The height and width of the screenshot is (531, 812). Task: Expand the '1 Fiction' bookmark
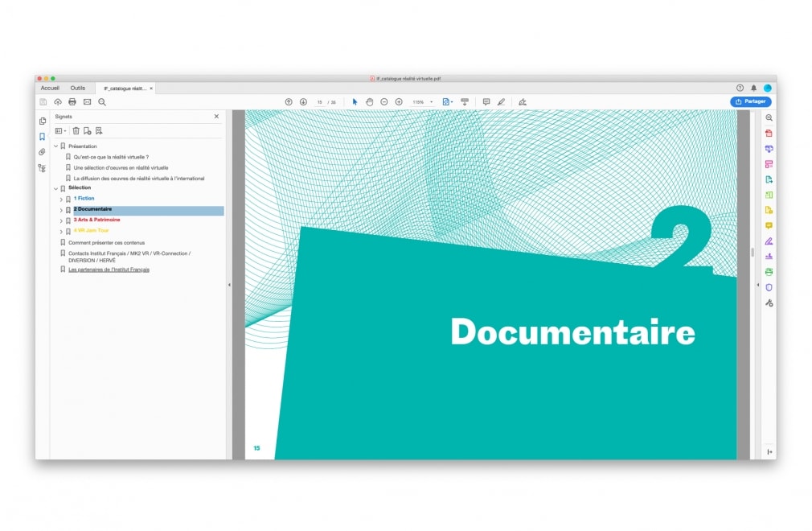click(x=61, y=199)
